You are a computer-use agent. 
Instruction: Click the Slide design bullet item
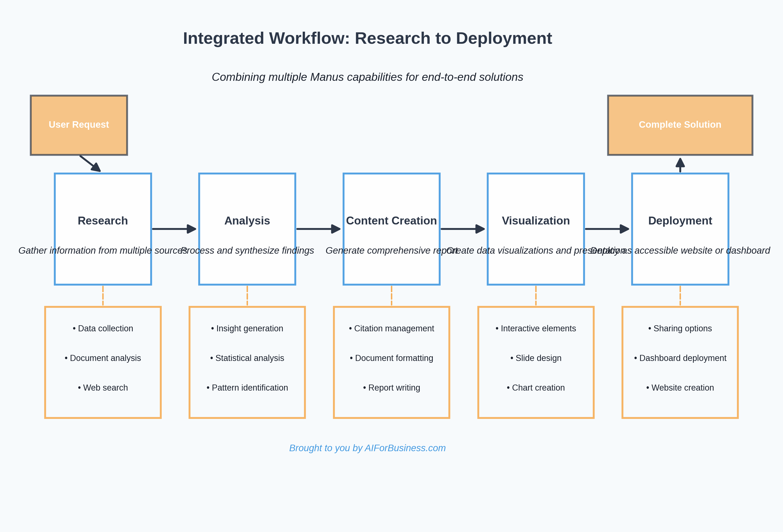(536, 358)
